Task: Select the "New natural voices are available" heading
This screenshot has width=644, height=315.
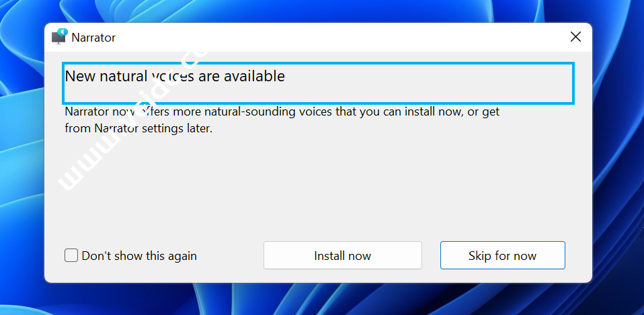Action: coord(175,77)
